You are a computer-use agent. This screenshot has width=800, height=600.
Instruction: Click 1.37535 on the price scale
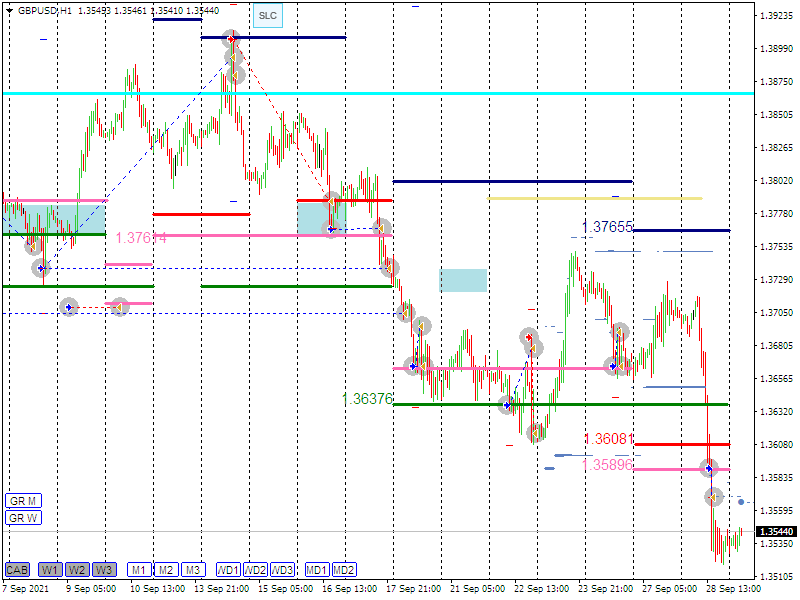(x=777, y=247)
